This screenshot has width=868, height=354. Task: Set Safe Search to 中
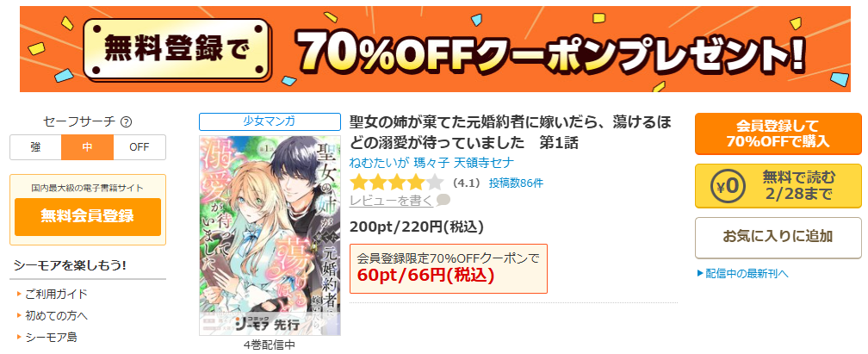(88, 147)
